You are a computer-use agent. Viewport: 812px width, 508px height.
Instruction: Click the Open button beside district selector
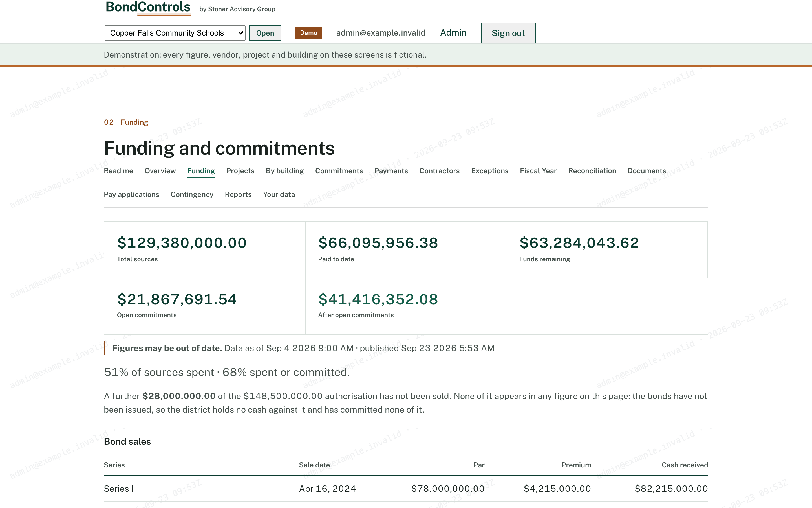265,33
